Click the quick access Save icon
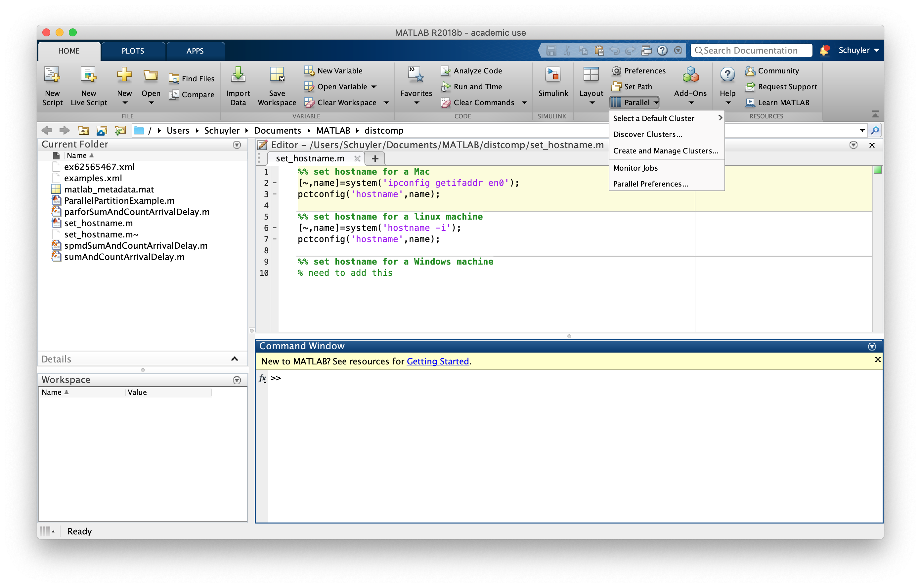The image size is (921, 588). [551, 51]
